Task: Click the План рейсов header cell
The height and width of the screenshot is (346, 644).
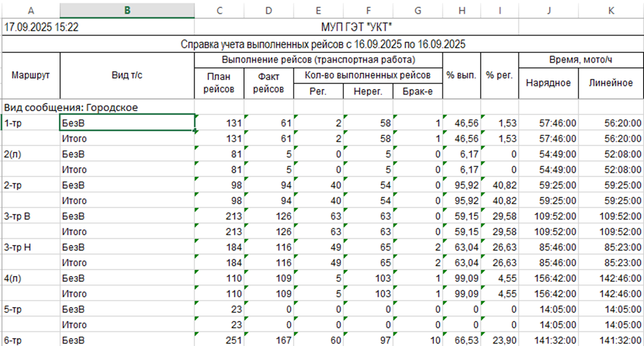Action: click(x=219, y=83)
